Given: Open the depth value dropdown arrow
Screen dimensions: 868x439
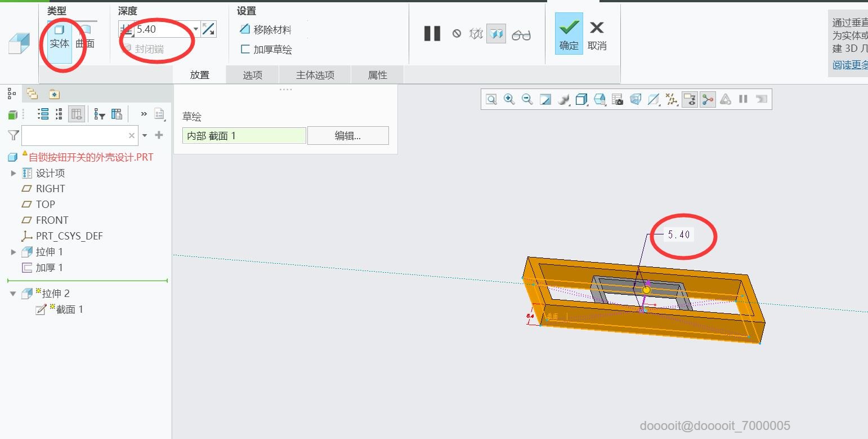Looking at the screenshot, I should pos(196,29).
